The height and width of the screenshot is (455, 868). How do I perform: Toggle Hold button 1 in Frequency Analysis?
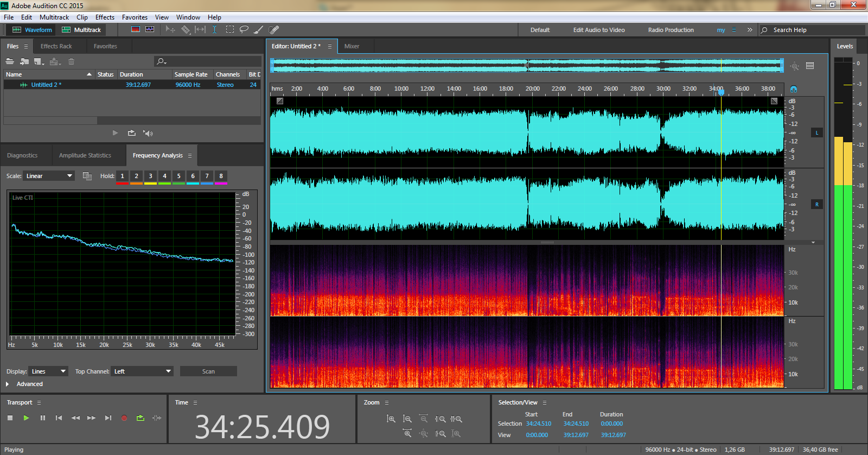[x=123, y=176]
